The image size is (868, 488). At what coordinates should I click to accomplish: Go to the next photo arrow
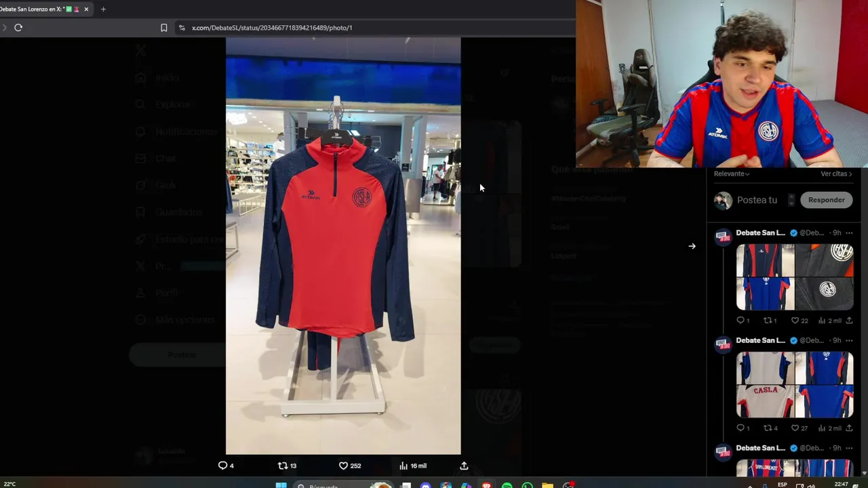[x=692, y=246]
